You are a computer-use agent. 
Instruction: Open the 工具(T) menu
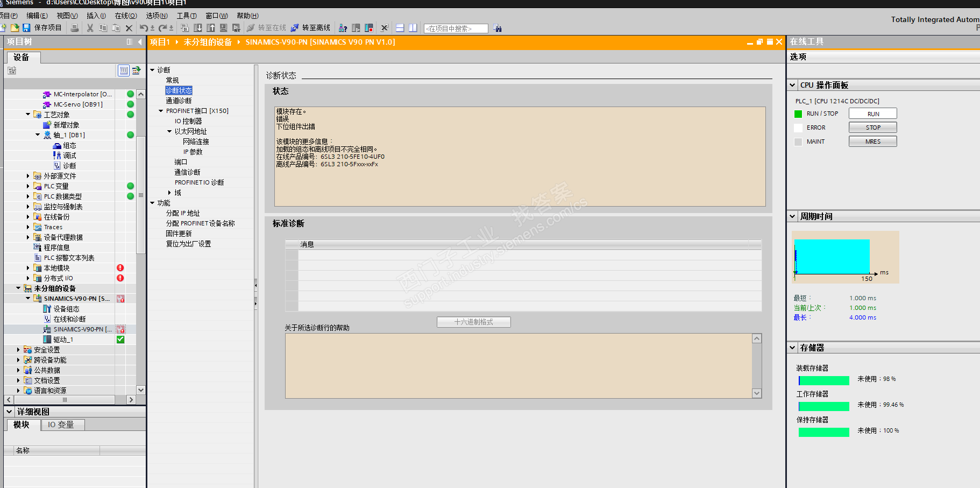coord(187,16)
